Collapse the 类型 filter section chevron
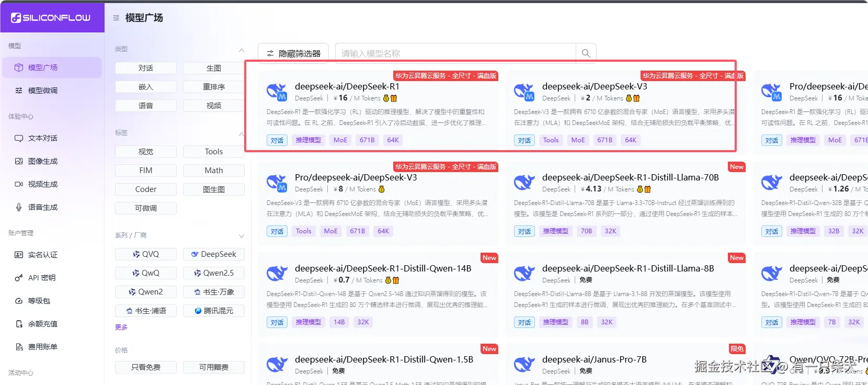 241,50
